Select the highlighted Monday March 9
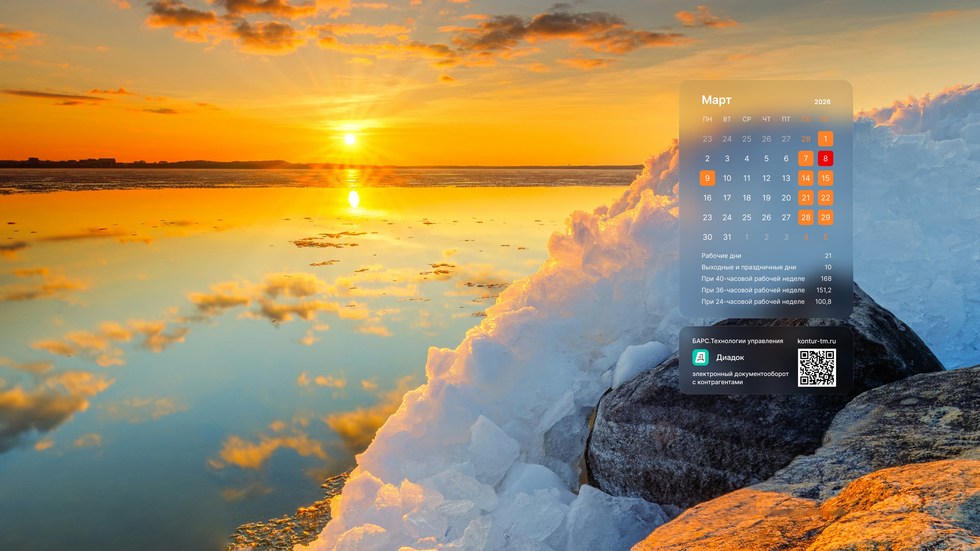Viewport: 980px width, 551px height. 707,178
